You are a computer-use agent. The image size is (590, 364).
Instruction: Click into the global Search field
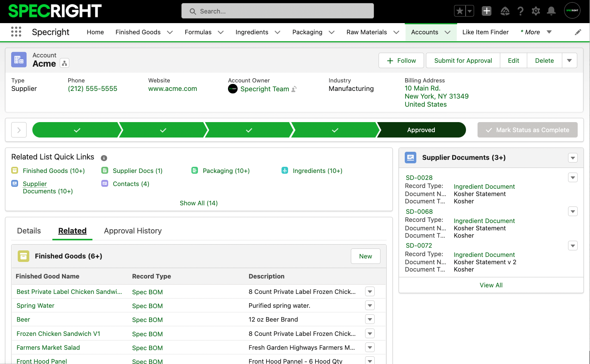(x=277, y=11)
